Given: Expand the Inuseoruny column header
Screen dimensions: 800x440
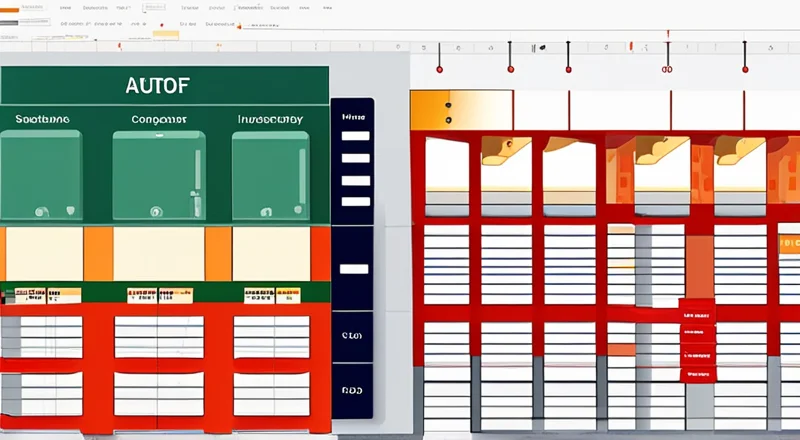Looking at the screenshot, I should pos(270,119).
